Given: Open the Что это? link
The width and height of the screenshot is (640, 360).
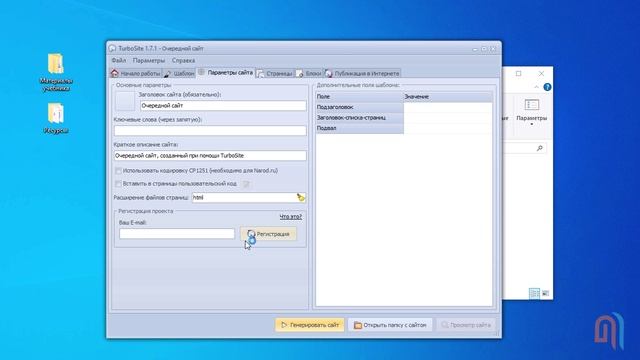Looking at the screenshot, I should click(x=291, y=217).
